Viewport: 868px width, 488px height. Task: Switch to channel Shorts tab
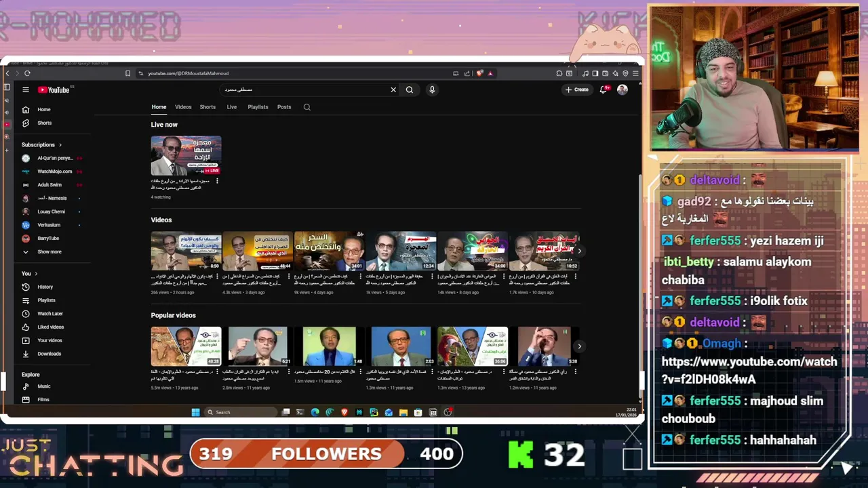point(208,107)
